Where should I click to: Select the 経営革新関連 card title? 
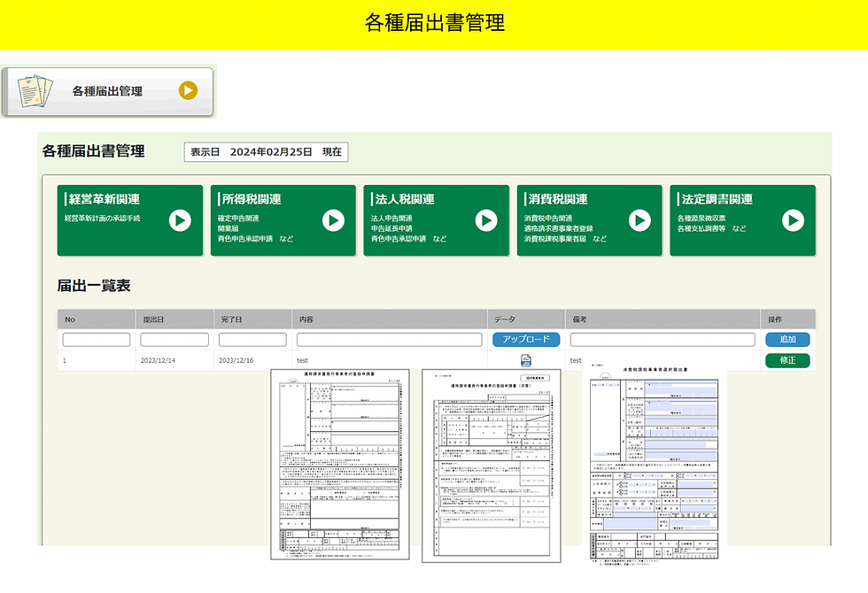(x=105, y=199)
